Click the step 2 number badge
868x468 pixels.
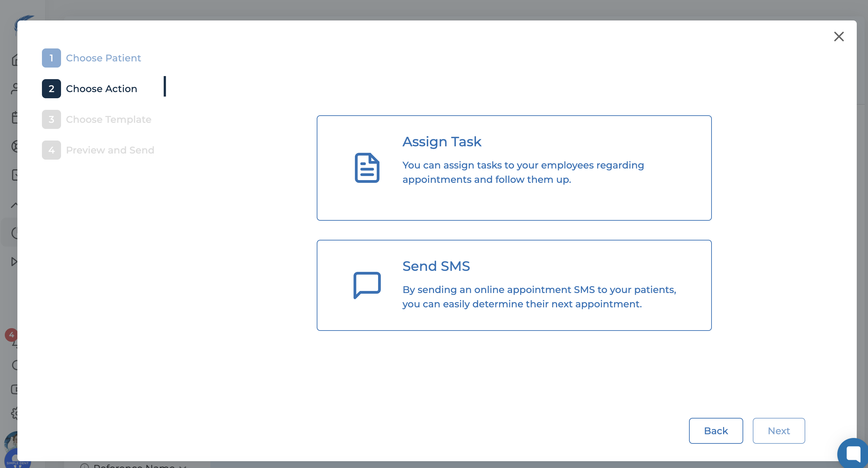[51, 89]
